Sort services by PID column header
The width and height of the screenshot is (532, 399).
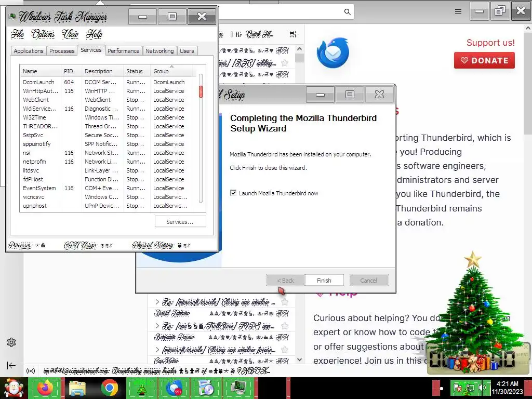[71, 71]
